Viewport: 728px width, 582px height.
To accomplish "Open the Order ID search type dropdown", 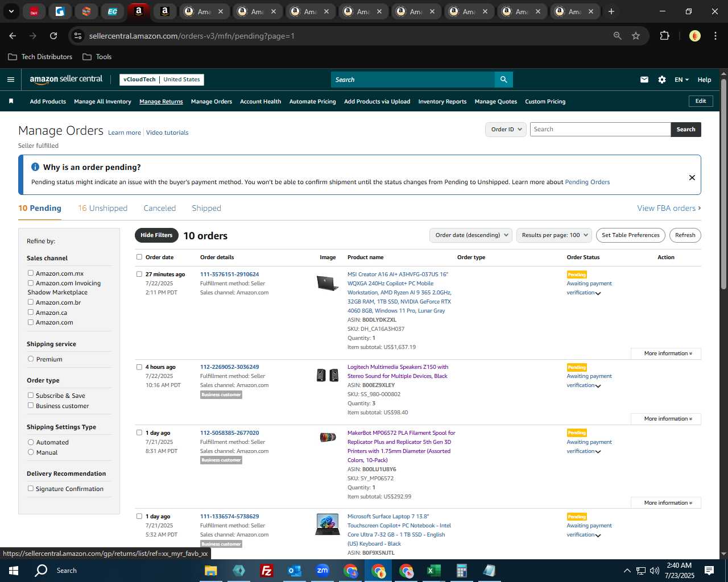I will pyautogui.click(x=505, y=129).
